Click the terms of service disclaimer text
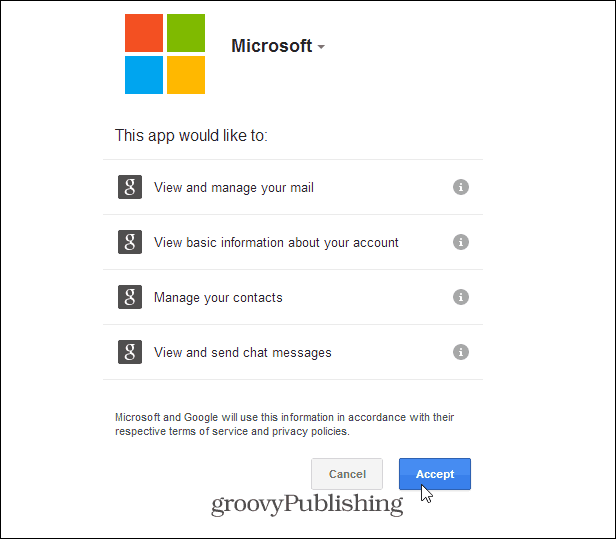The width and height of the screenshot is (616, 539). (284, 424)
